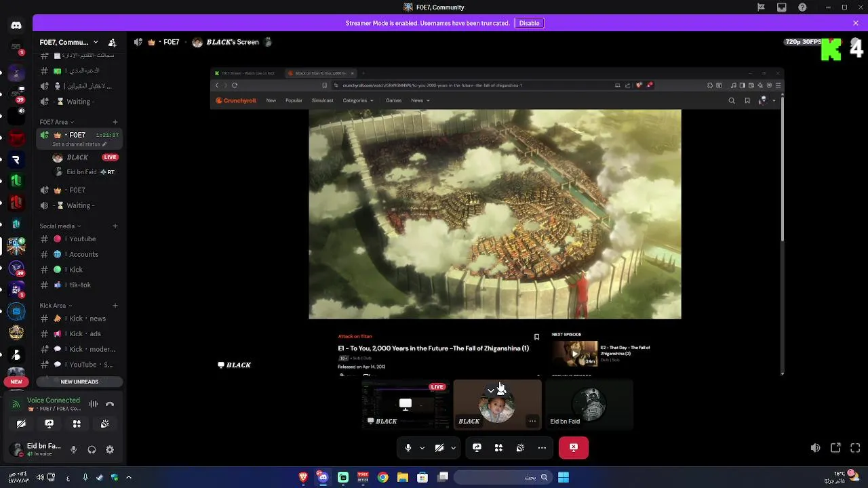This screenshot has width=868, height=488.
Task: Start an activity from the voice panel
Action: click(77, 424)
